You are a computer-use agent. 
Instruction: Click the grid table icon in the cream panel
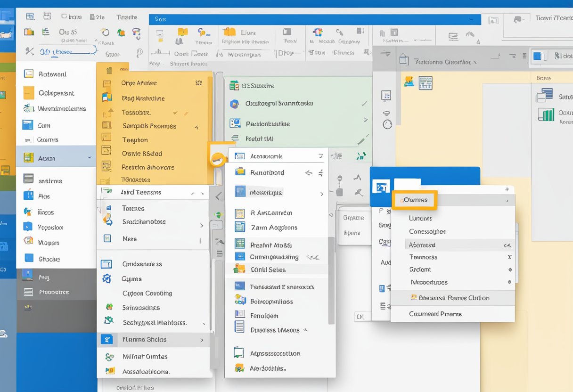(426, 83)
